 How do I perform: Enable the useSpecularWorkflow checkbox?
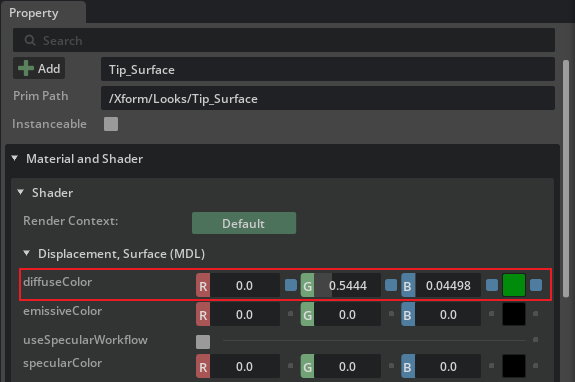click(x=203, y=342)
